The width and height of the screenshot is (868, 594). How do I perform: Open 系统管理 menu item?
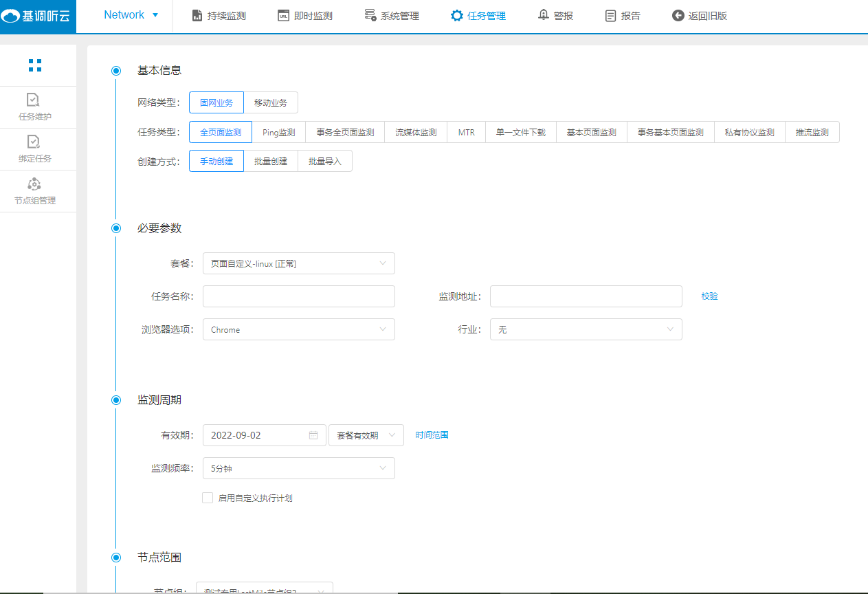pos(391,16)
